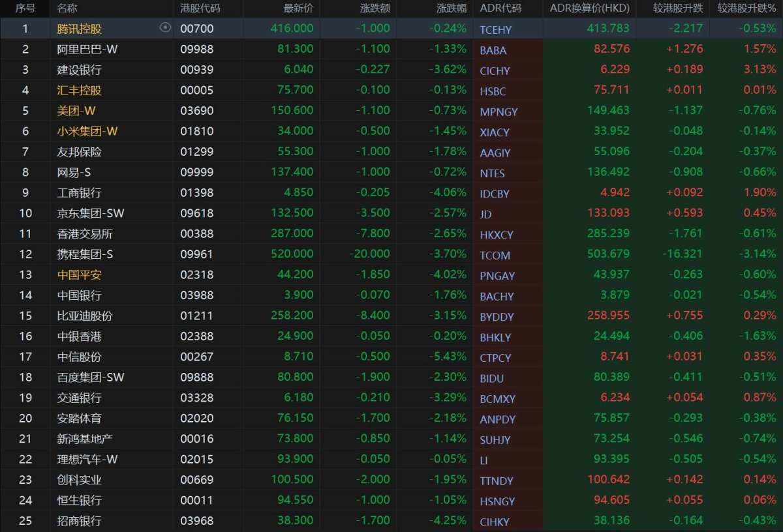Click the TCEHY ADR code
Viewport: 783px width, 532px height.
(495, 29)
